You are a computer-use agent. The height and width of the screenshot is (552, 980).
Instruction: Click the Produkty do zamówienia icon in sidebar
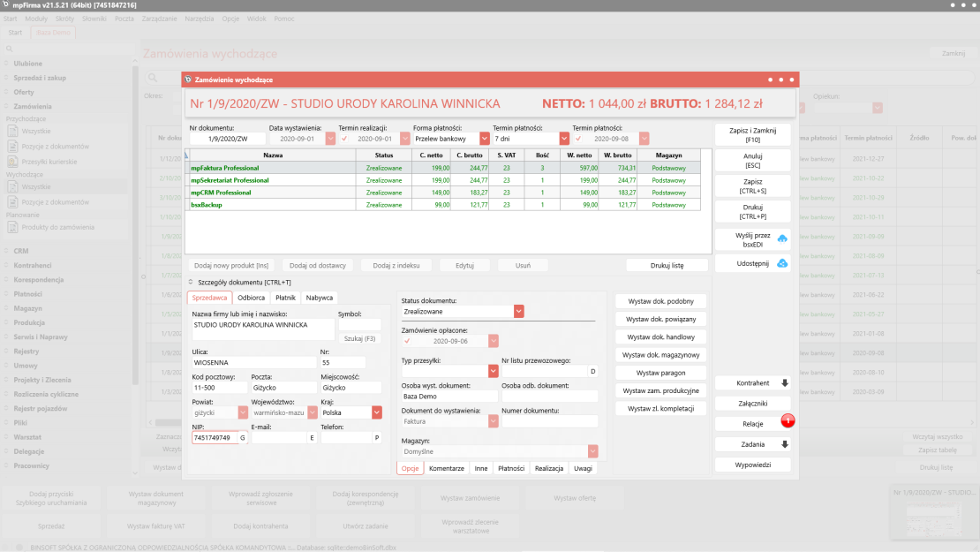click(x=12, y=228)
